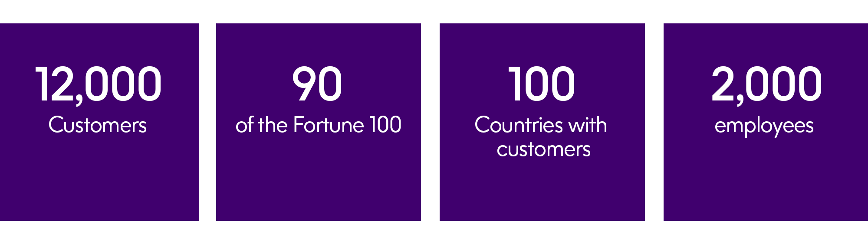Click the comma in 2,000
Viewport: 868px width, 243px height.
tap(740, 100)
